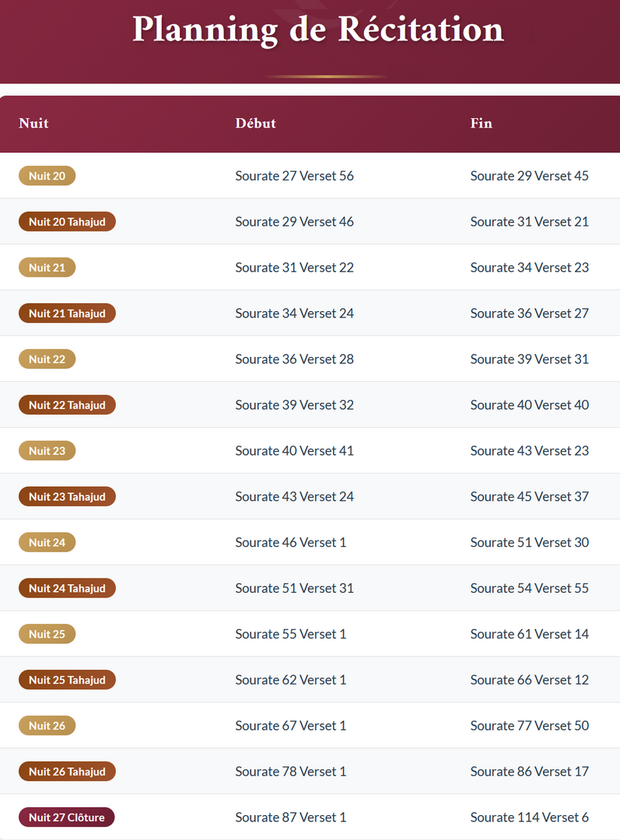Click the "Sourate 55 Verset 1" cell
Viewport: 620px width, 840px height.
[290, 634]
